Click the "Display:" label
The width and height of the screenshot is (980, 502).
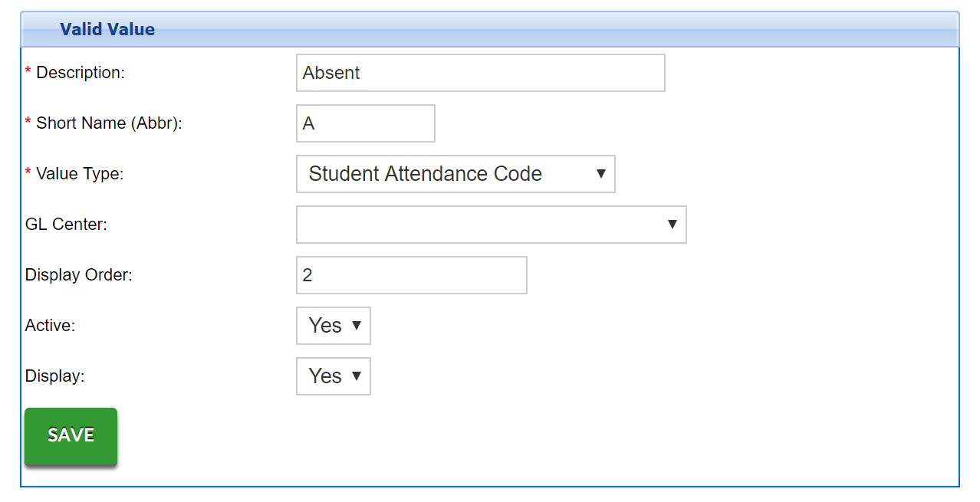54,376
